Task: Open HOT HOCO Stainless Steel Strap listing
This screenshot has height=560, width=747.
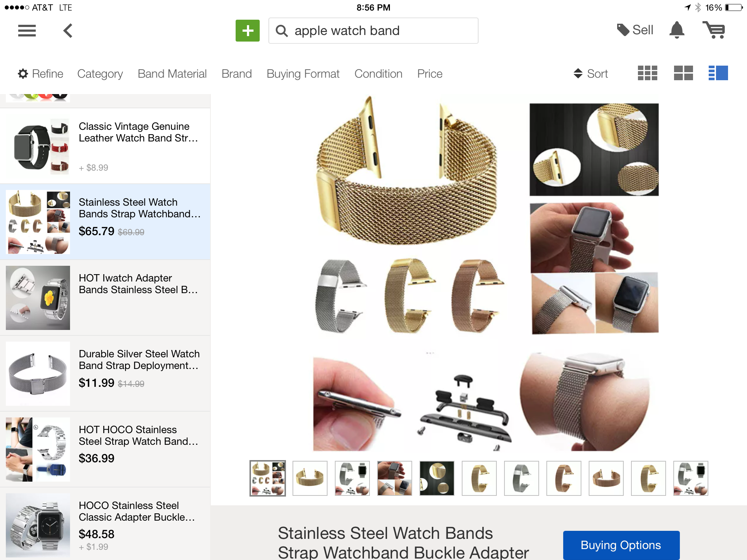Action: click(105, 449)
